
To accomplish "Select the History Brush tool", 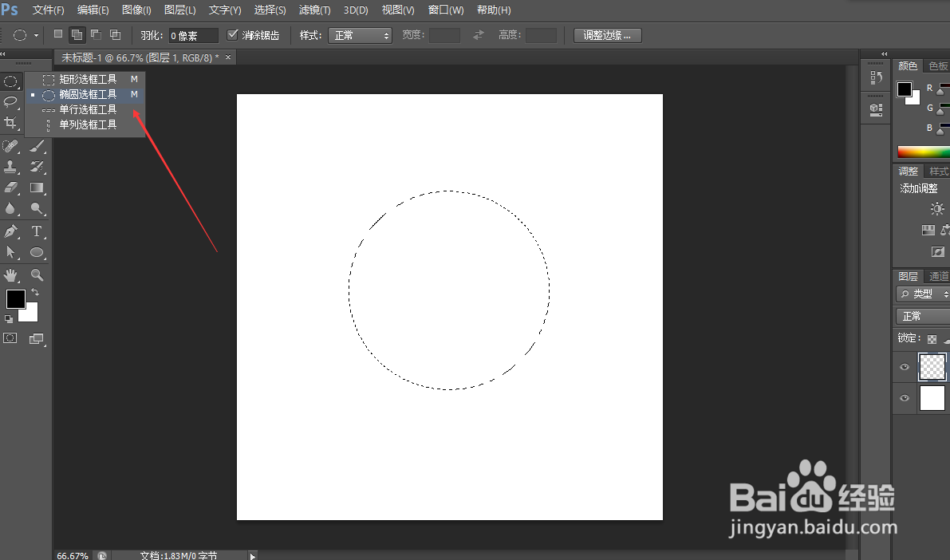I will click(x=37, y=167).
